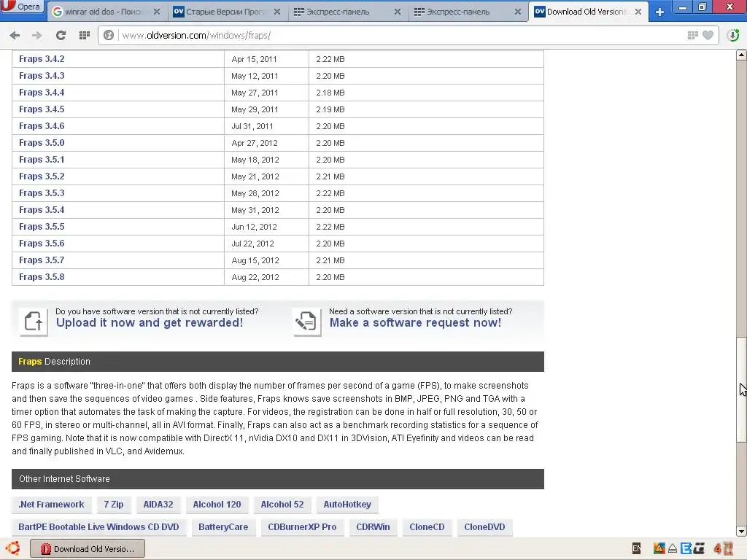Close the second Экспресс-панель tab
This screenshot has width=747, height=560.
coord(518,12)
